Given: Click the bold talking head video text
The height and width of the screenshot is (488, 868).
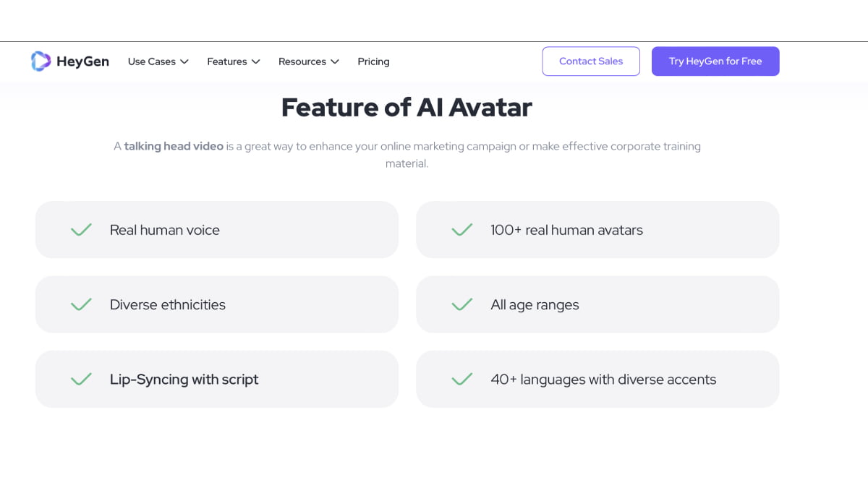Looking at the screenshot, I should (174, 146).
